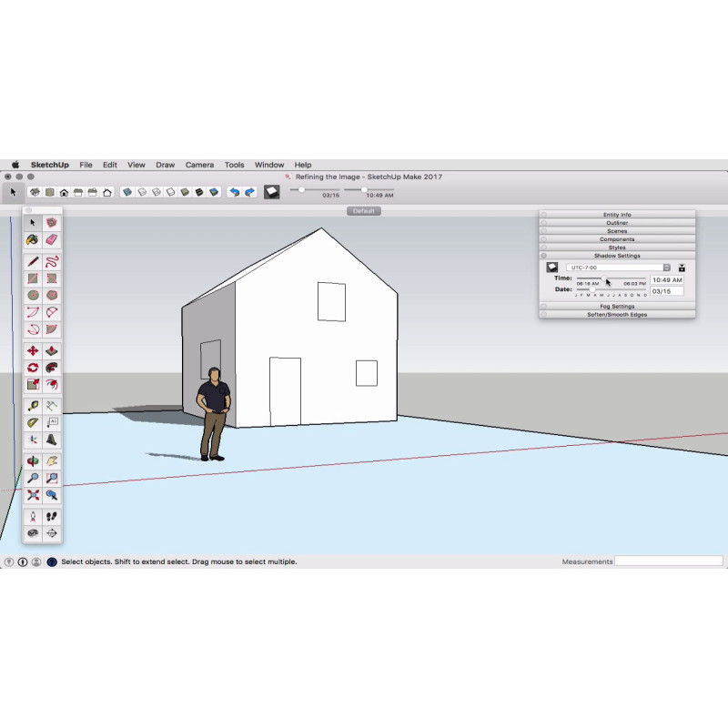Screen dimensions: 728x728
Task: Click the Zoom Extents tool
Action: pyautogui.click(x=33, y=495)
